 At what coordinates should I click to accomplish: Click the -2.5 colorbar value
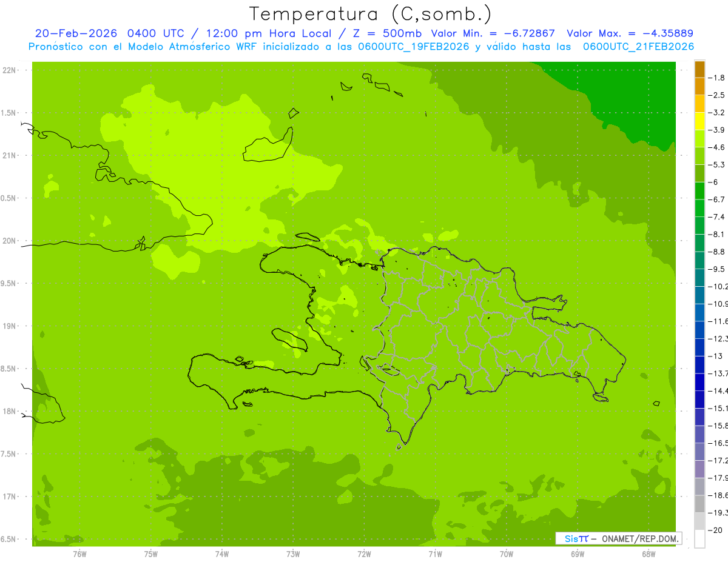[x=716, y=95]
